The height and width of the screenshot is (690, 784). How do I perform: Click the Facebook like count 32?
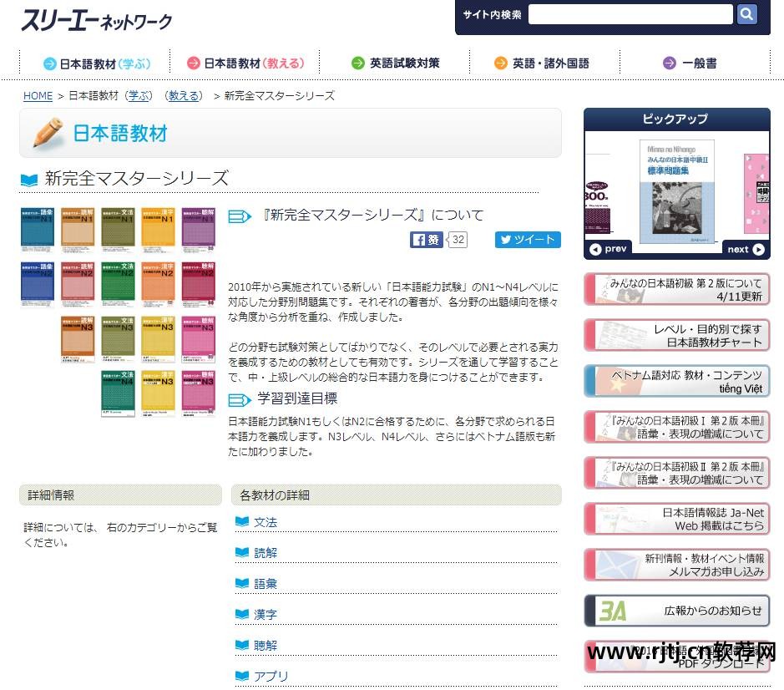(458, 240)
